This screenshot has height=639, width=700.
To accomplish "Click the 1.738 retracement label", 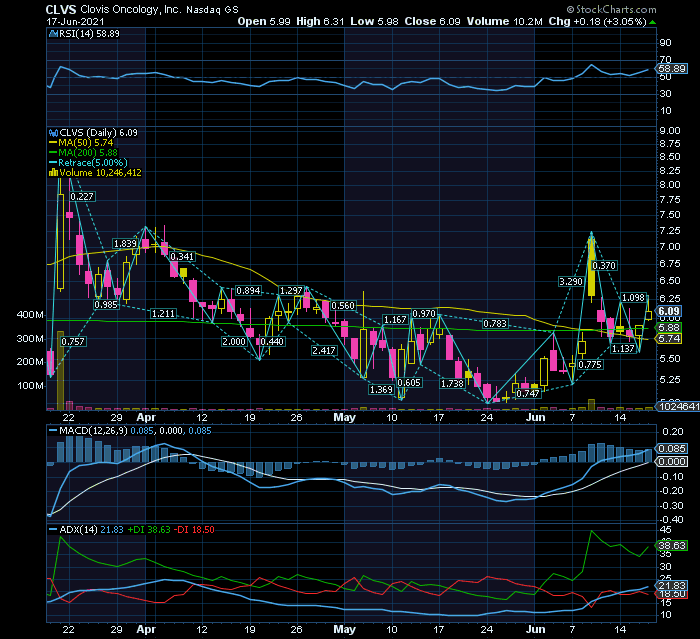I will 452,384.
